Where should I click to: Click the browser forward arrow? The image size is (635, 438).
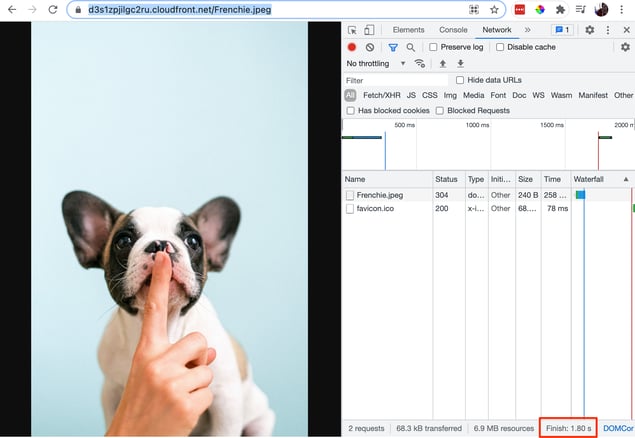tap(32, 9)
